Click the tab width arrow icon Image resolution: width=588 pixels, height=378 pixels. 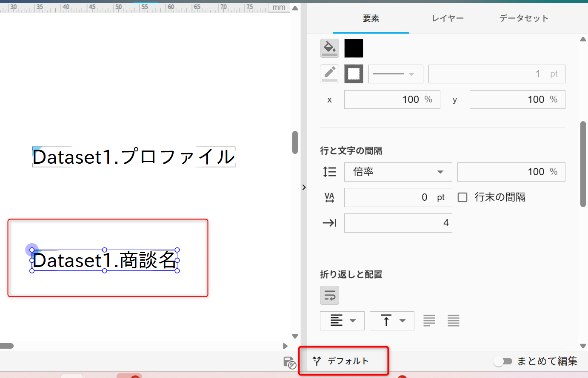[330, 223]
